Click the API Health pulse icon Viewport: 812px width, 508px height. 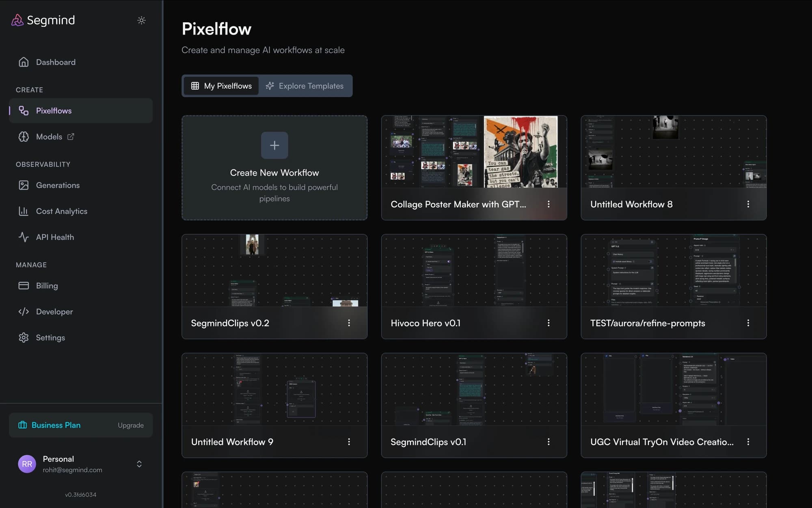24,237
